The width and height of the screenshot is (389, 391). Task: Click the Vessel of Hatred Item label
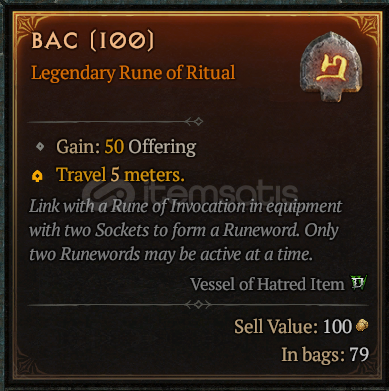click(x=267, y=284)
